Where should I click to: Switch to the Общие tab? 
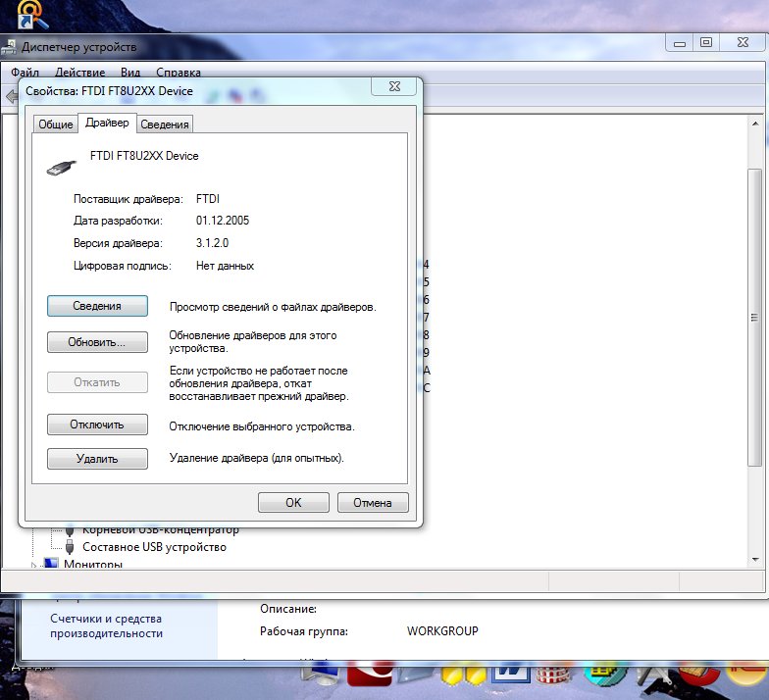pyautogui.click(x=55, y=125)
